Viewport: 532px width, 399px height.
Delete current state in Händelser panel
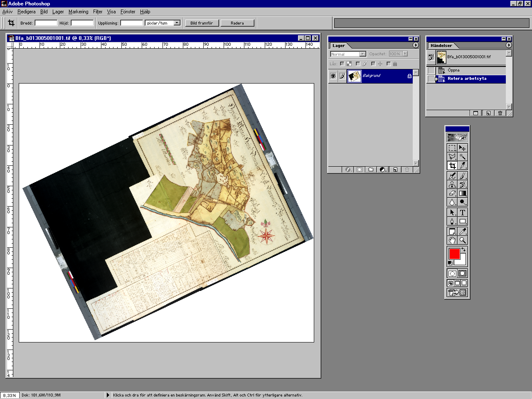500,113
